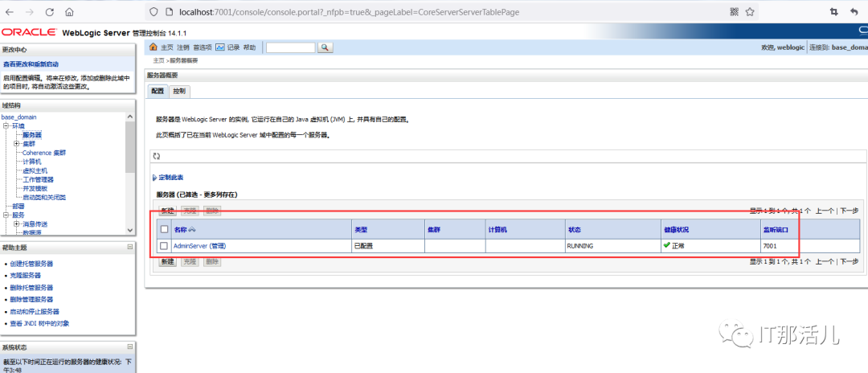Minimize the 帮助主题 panel
The width and height of the screenshot is (868, 373).
pos(129,247)
